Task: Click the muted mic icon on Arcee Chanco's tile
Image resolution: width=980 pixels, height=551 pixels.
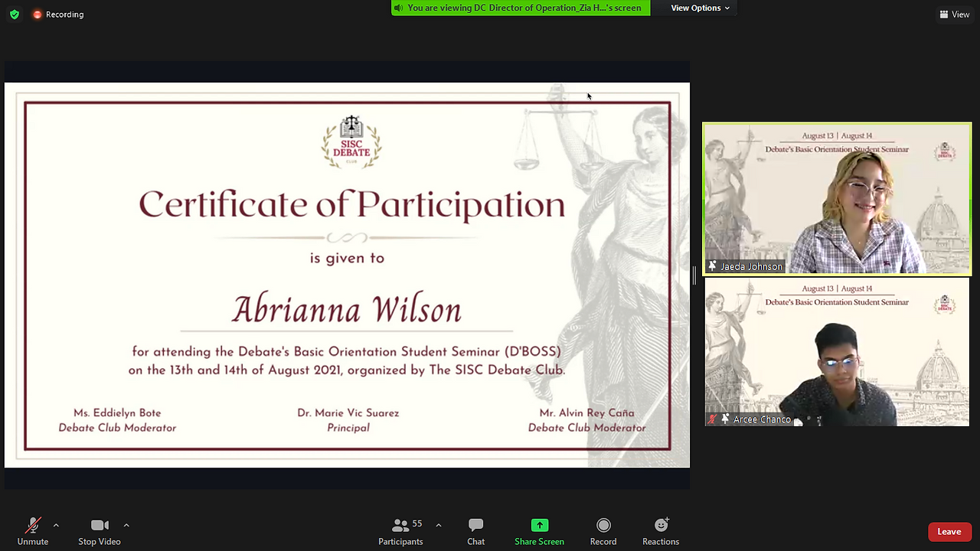Action: pyautogui.click(x=713, y=419)
